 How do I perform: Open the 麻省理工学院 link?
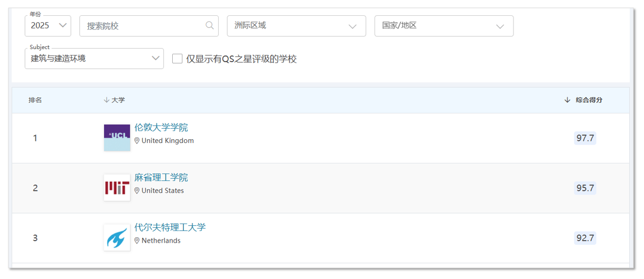coord(161,178)
